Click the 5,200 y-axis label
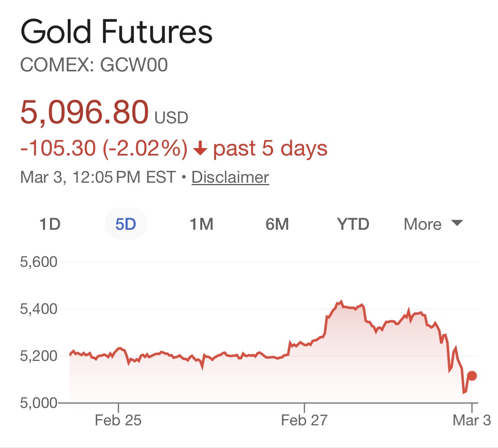The height and width of the screenshot is (448, 498). (39, 356)
